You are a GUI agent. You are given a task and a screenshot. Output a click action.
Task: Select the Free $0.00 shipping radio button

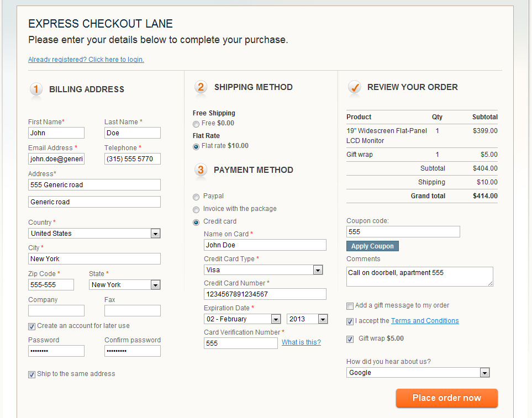196,124
